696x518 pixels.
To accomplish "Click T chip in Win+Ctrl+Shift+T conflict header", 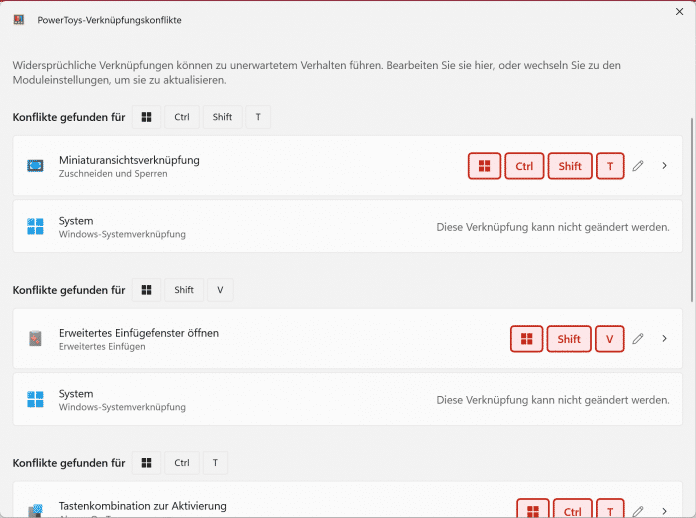I will click(258, 117).
